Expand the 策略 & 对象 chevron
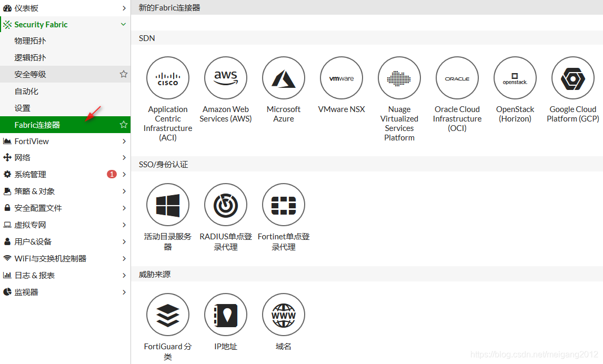The image size is (603, 364). pyautogui.click(x=124, y=191)
